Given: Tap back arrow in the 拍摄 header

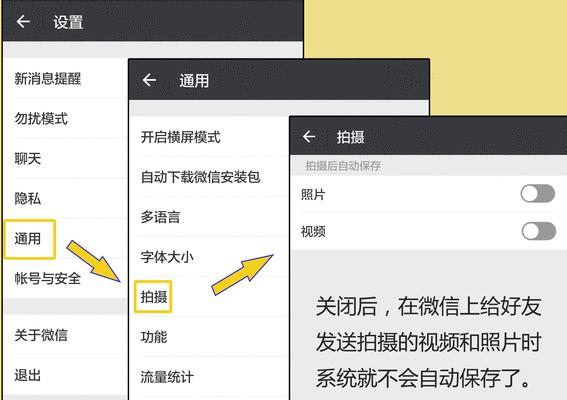Looking at the screenshot, I should click(x=309, y=137).
